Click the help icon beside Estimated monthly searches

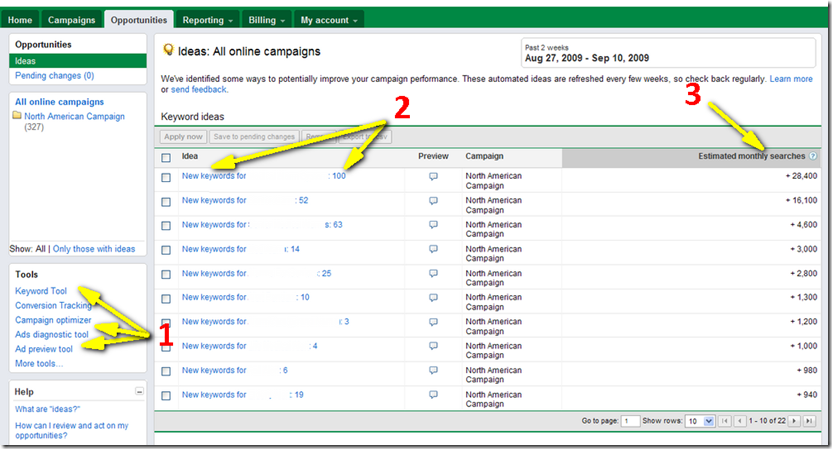(812, 156)
